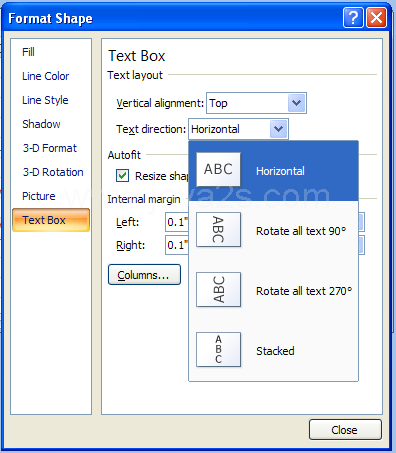Switch to the Line Style category
This screenshot has width=396, height=453.
45,100
